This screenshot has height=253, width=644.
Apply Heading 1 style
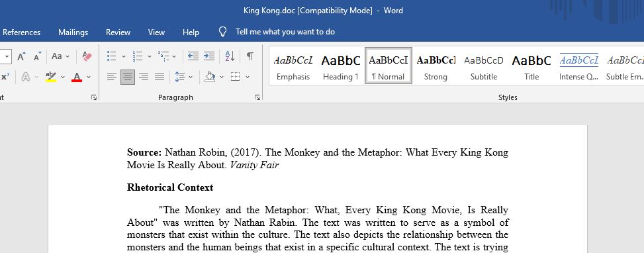pyautogui.click(x=341, y=66)
